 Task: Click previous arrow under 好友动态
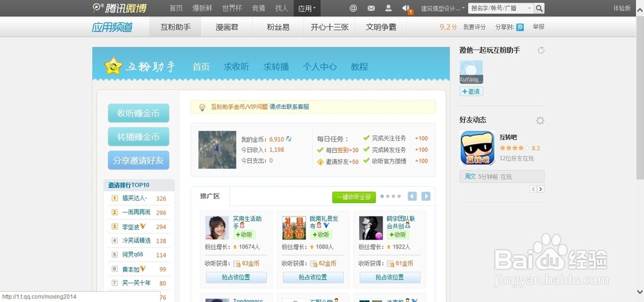[x=533, y=189]
